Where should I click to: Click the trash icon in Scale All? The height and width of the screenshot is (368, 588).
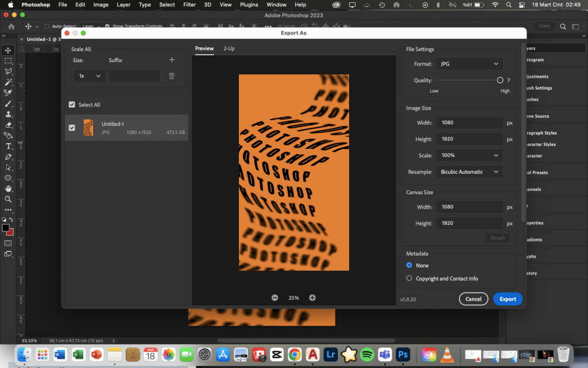point(171,76)
